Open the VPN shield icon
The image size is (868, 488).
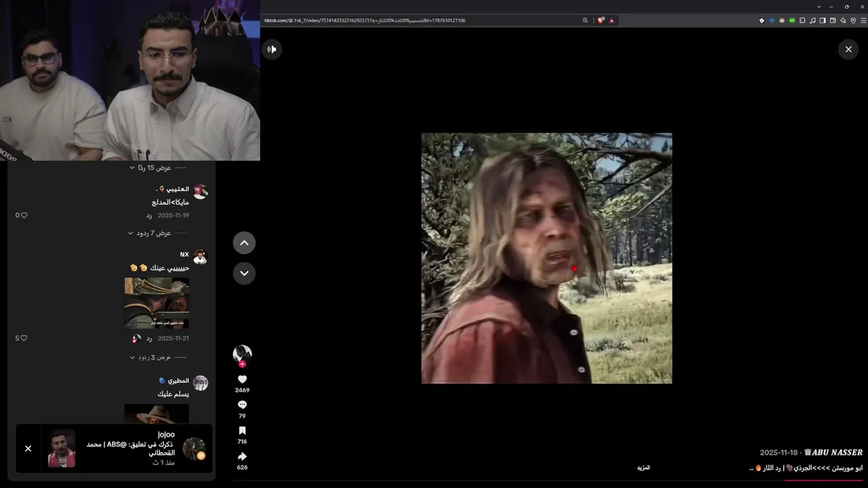tap(852, 20)
